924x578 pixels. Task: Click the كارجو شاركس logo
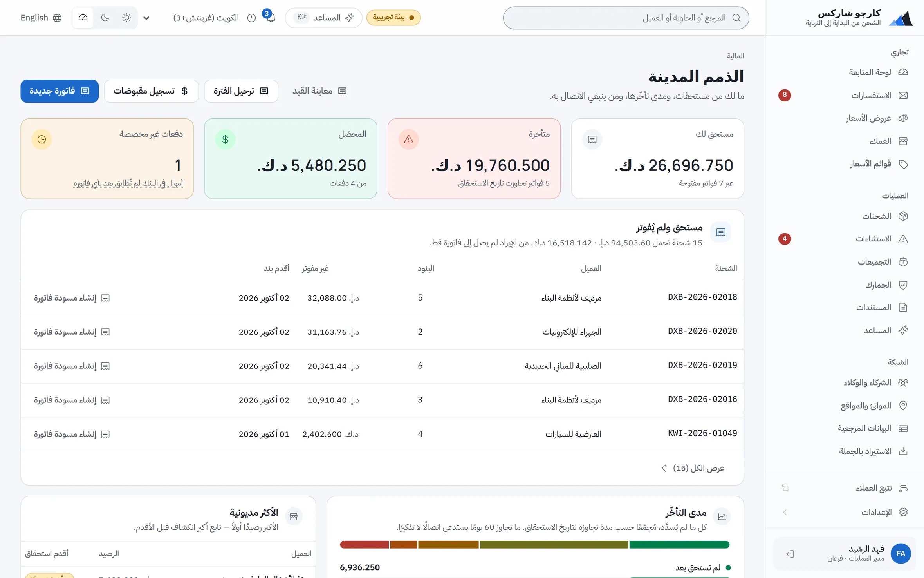coord(901,18)
